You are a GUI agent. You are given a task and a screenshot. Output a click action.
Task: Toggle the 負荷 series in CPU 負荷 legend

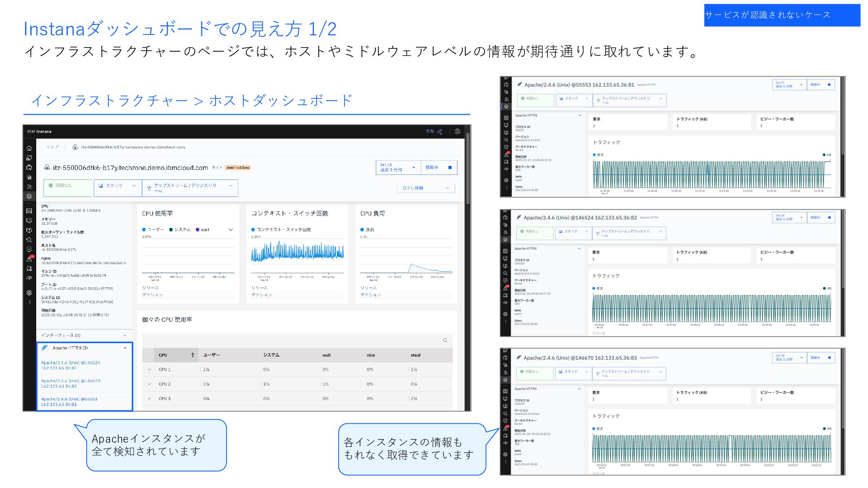367,230
